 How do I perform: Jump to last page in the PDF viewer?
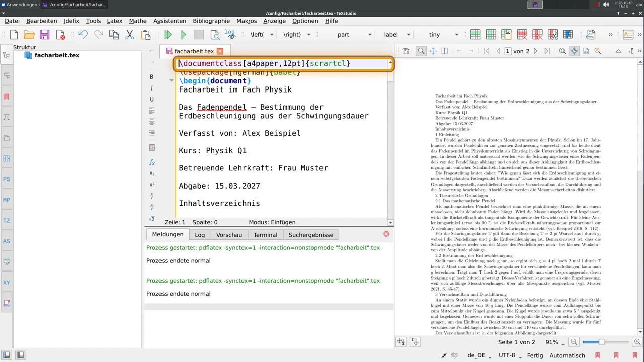pos(547,51)
